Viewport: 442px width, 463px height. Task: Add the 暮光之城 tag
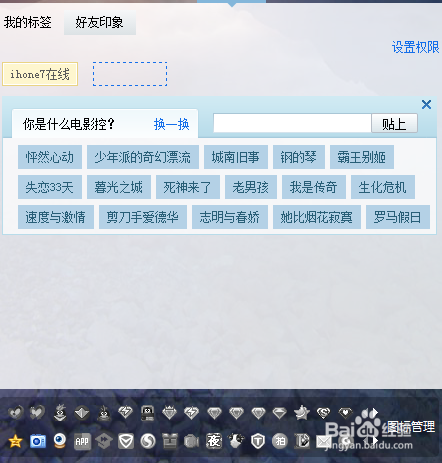tap(119, 187)
